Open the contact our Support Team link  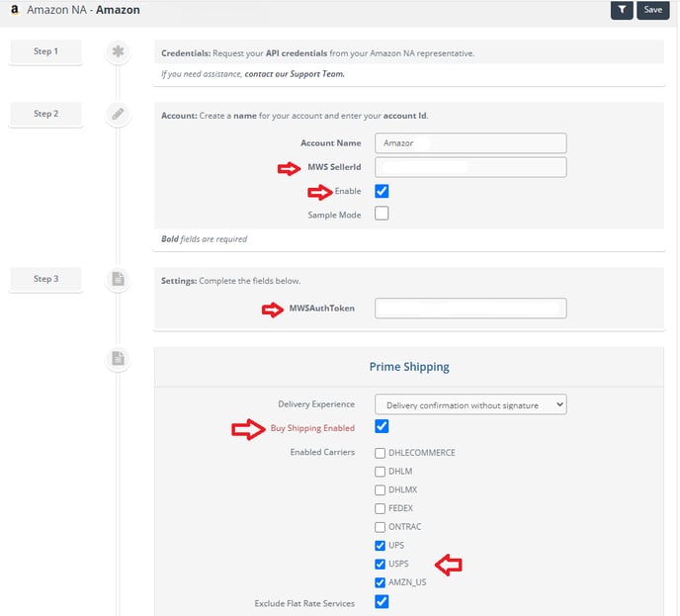point(295,74)
